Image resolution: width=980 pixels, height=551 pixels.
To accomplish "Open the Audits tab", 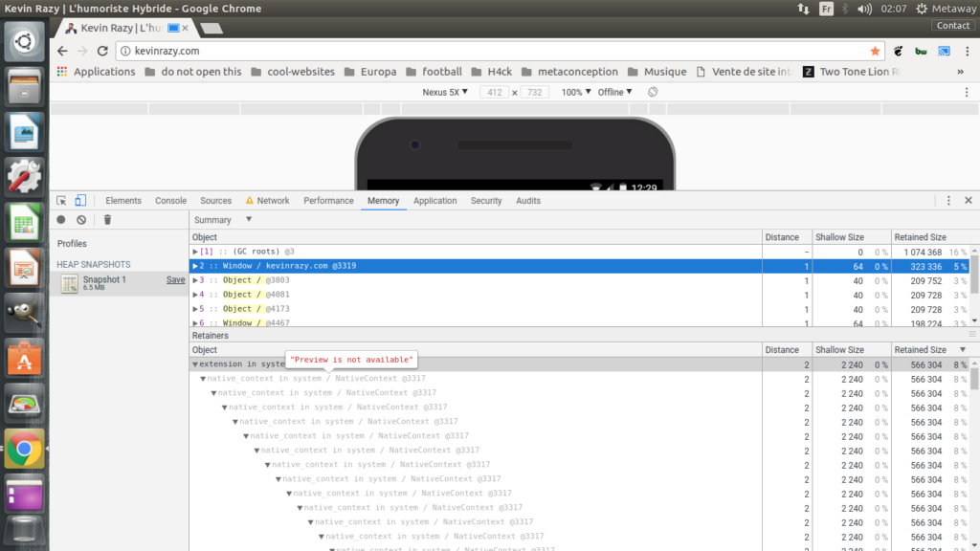I will click(528, 201).
